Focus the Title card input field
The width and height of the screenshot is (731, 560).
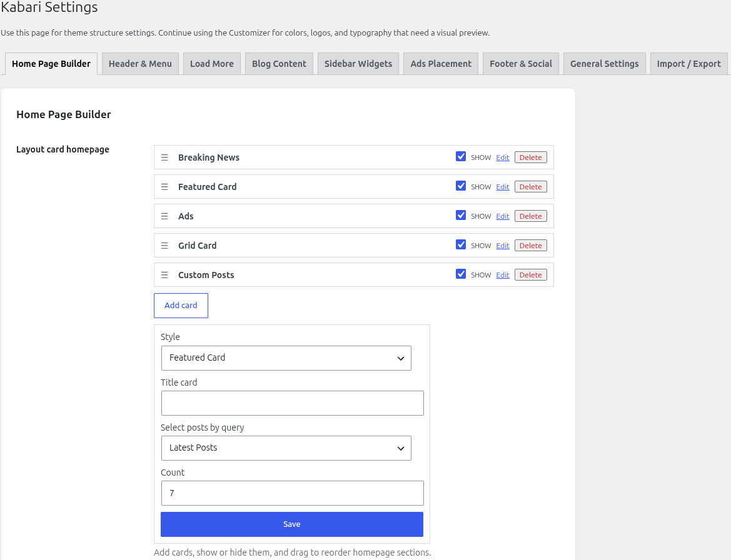[x=292, y=403]
